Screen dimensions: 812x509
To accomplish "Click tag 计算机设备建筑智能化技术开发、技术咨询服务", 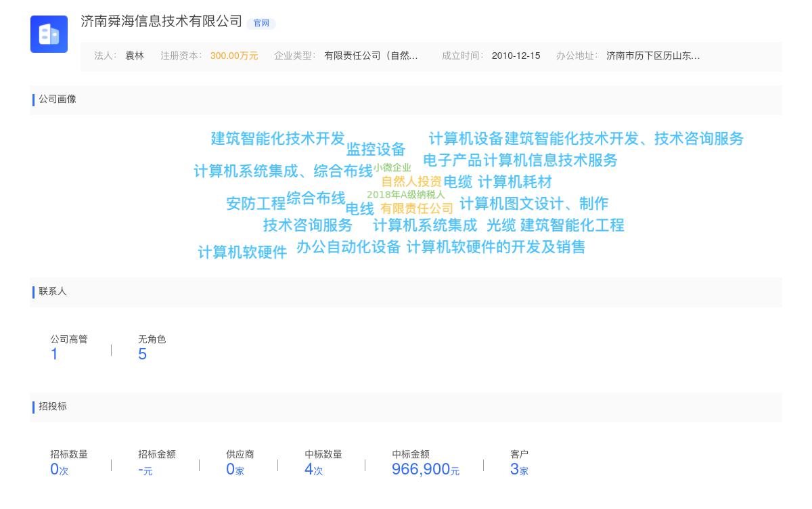I will tap(586, 139).
